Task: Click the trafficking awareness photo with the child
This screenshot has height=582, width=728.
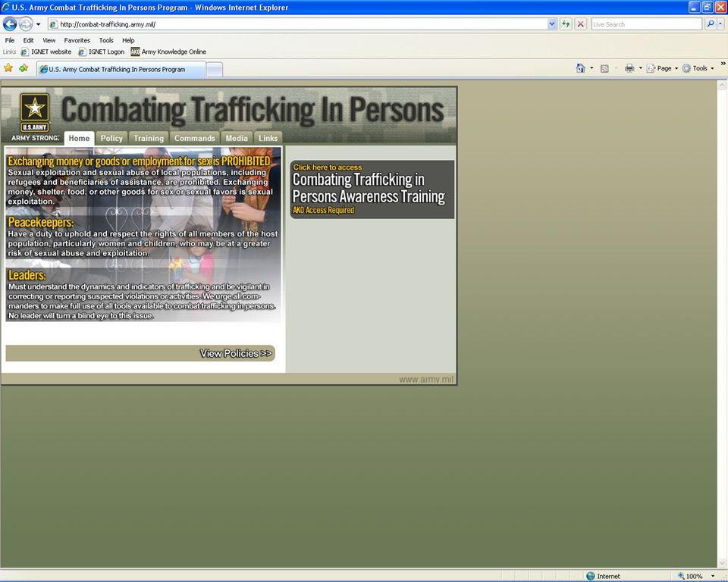Action: click(x=143, y=234)
